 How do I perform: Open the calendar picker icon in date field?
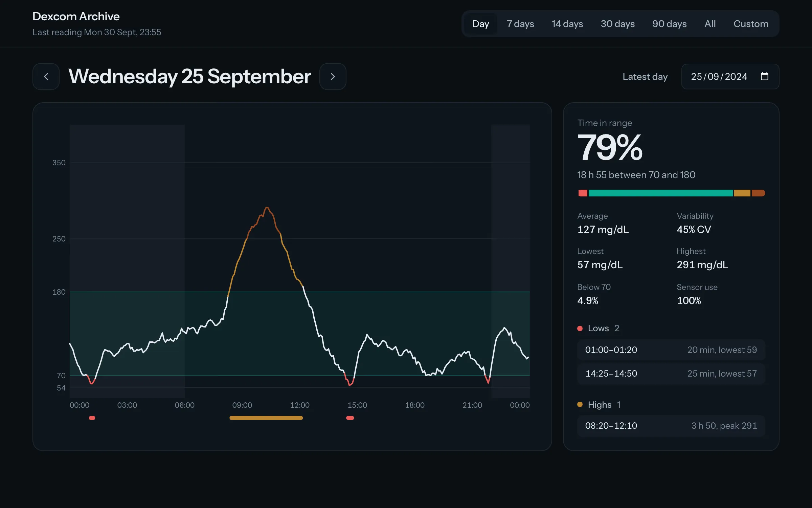[764, 77]
